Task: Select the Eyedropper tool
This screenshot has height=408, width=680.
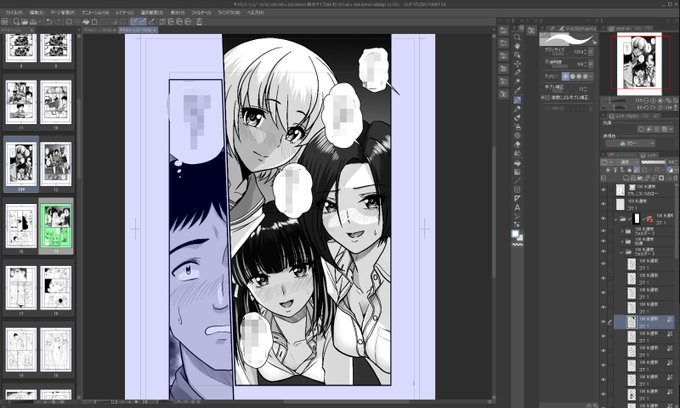Action: [x=517, y=91]
